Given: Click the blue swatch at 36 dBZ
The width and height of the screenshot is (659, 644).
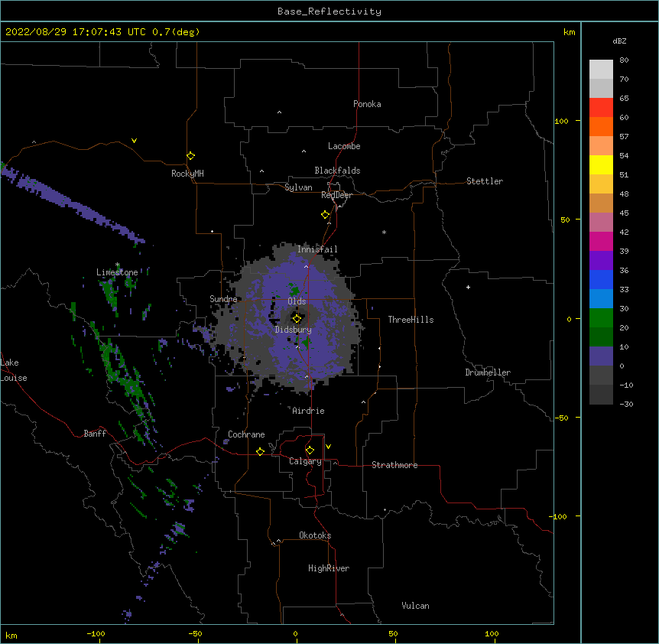Looking at the screenshot, I should tap(601, 279).
